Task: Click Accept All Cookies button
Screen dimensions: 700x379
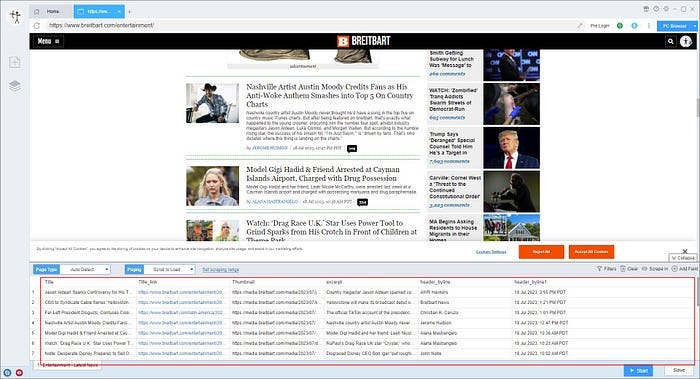Action: (591, 252)
